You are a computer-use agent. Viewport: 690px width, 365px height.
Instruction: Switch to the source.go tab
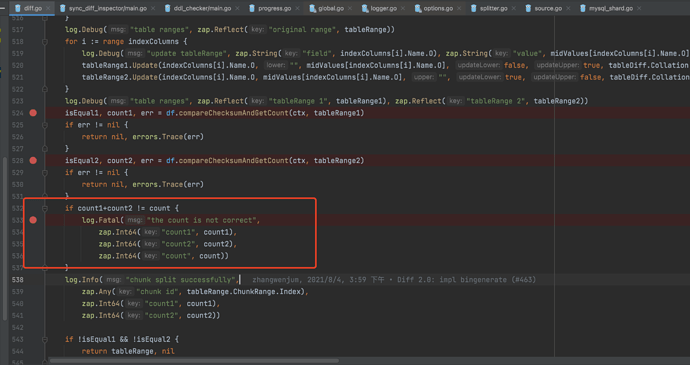(548, 8)
